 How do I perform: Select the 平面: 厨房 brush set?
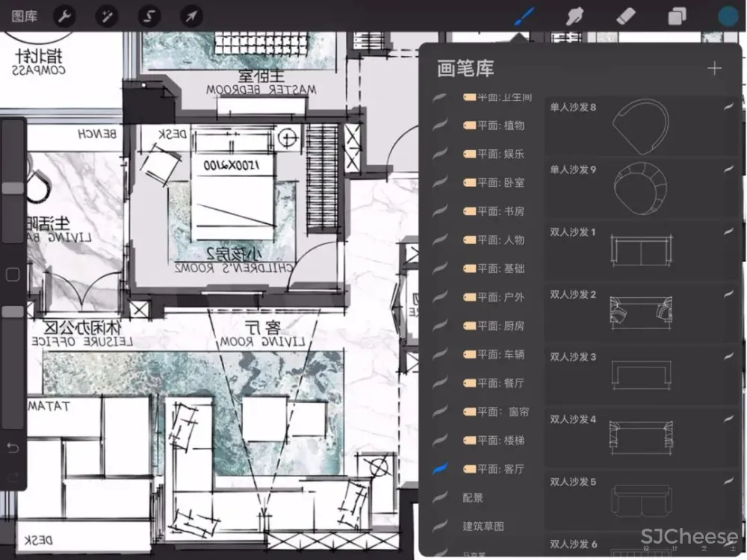point(493,326)
